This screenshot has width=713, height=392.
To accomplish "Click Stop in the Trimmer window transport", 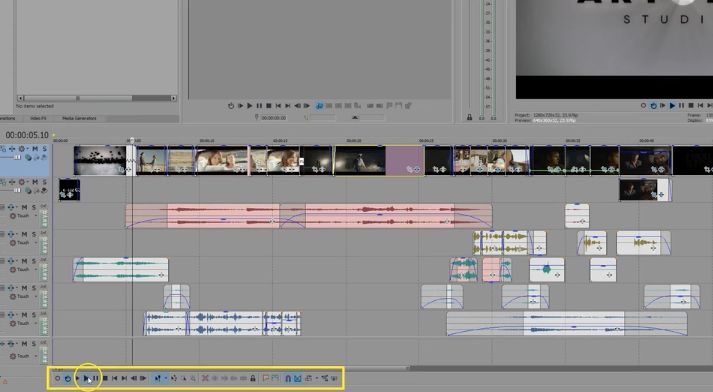I will tap(269, 106).
